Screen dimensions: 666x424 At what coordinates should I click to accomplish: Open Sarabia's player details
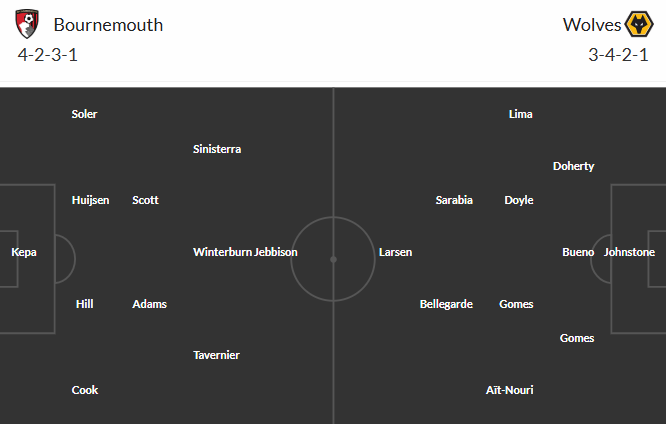(454, 200)
